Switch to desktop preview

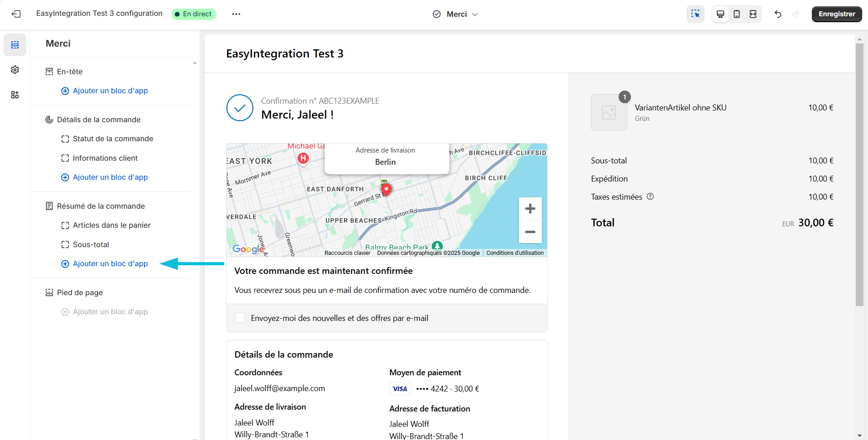(720, 14)
